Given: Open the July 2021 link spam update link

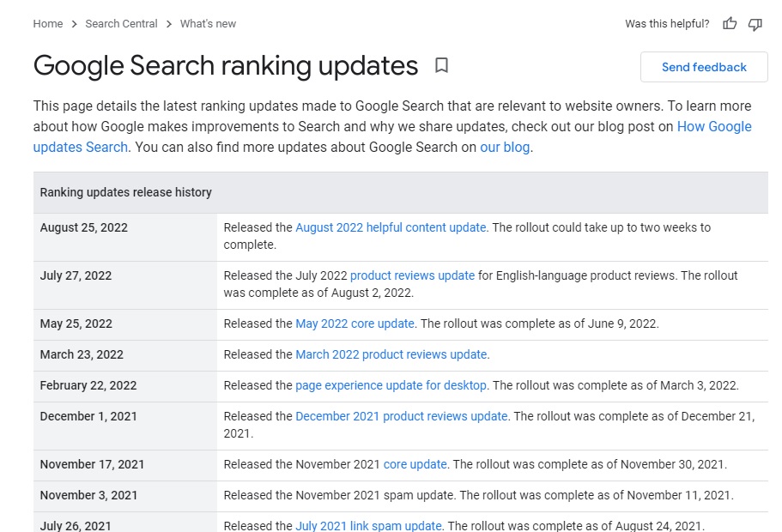Looking at the screenshot, I should click(x=368, y=525).
